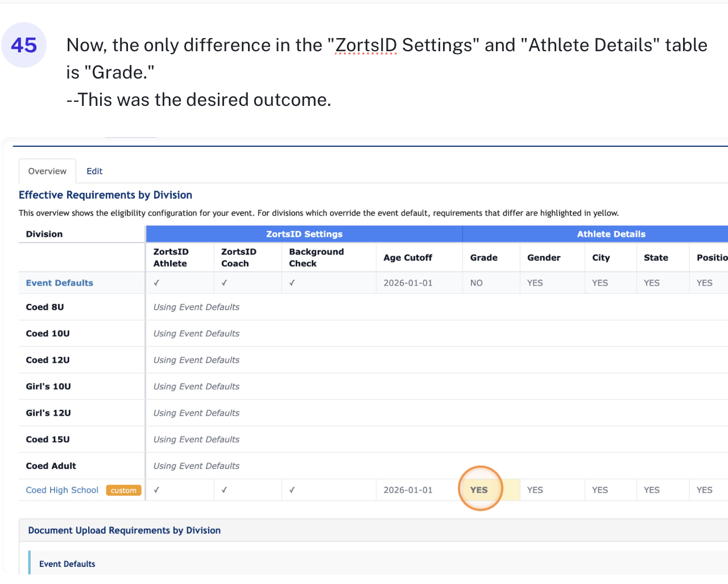
Task: Switch to the Edit tab
Action: [94, 171]
